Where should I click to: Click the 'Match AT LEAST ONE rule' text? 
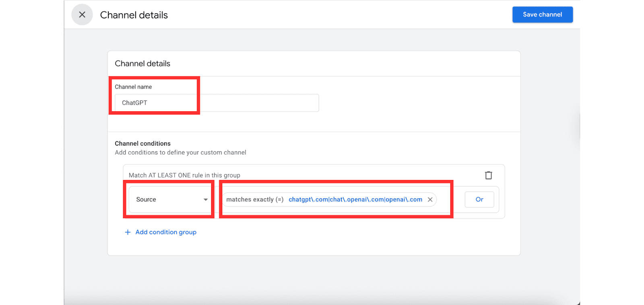184,175
